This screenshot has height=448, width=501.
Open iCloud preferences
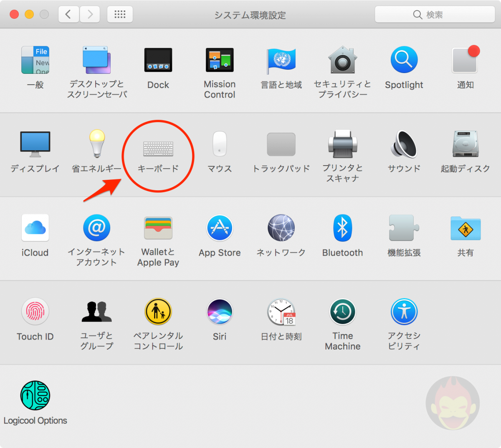35,228
